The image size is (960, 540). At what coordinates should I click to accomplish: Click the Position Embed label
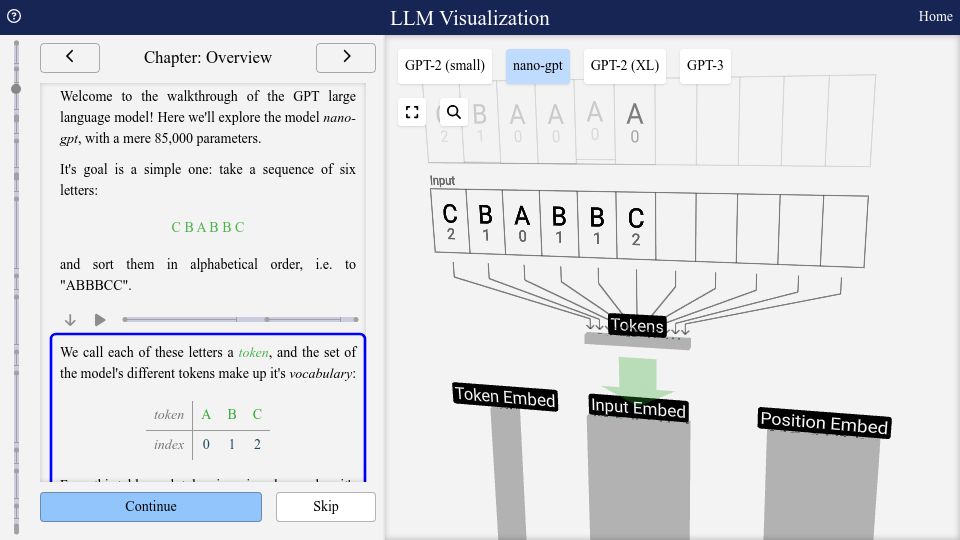[824, 422]
